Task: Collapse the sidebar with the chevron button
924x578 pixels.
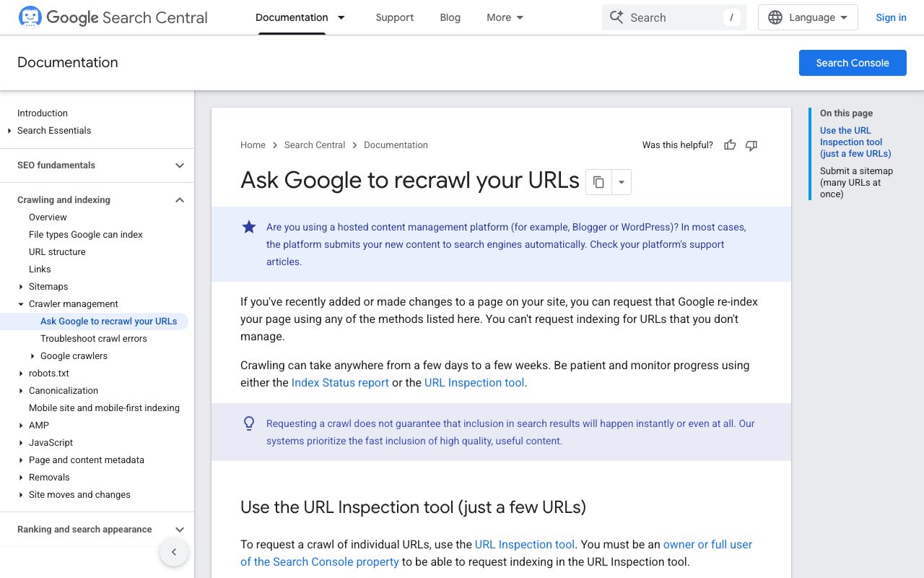Action: (174, 553)
